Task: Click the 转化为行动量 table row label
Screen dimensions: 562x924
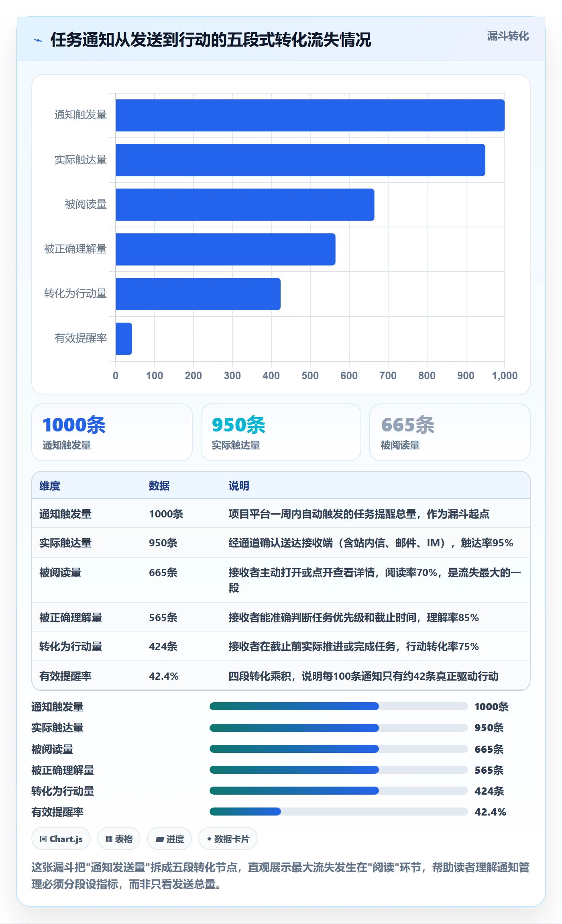Action: pos(71,646)
